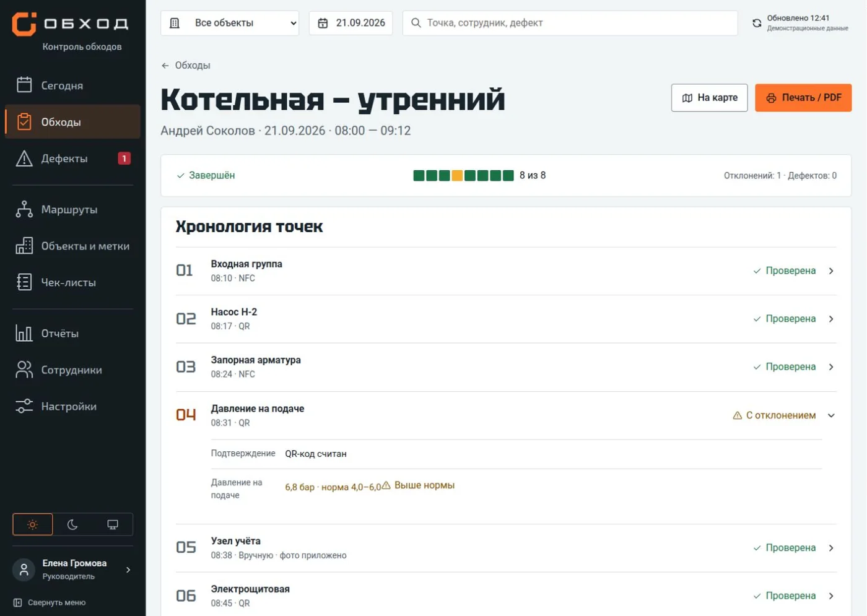Click the map icon in На карте button
The height and width of the screenshot is (616, 867).
pyautogui.click(x=687, y=98)
